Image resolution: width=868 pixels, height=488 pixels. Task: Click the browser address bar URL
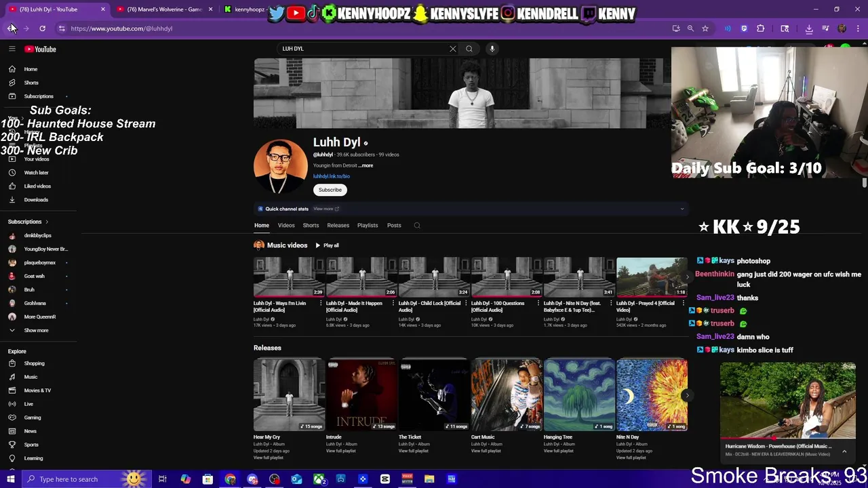(x=121, y=28)
